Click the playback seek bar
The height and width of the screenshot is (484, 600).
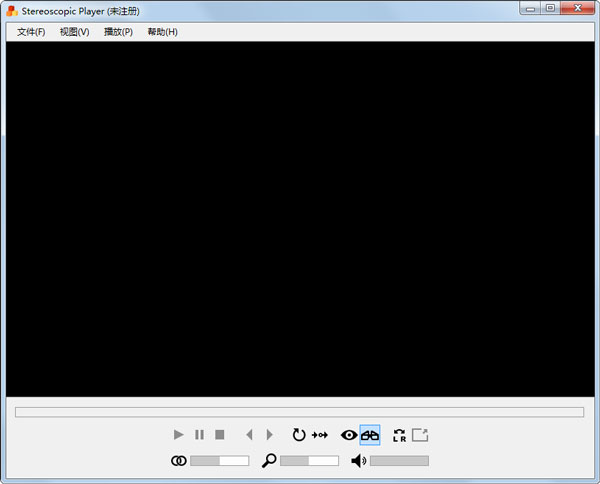click(299, 412)
